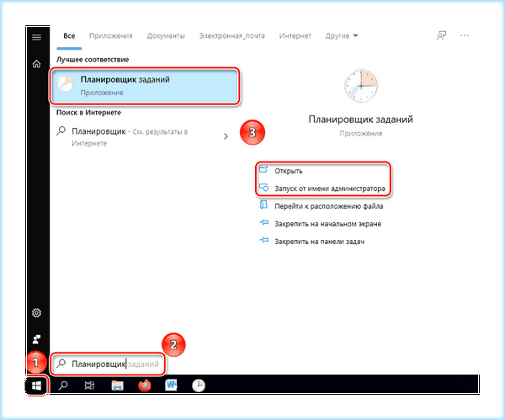505x420 pixels.
Task: Click the Планировщик заданий title in the preview pane
Action: click(361, 120)
